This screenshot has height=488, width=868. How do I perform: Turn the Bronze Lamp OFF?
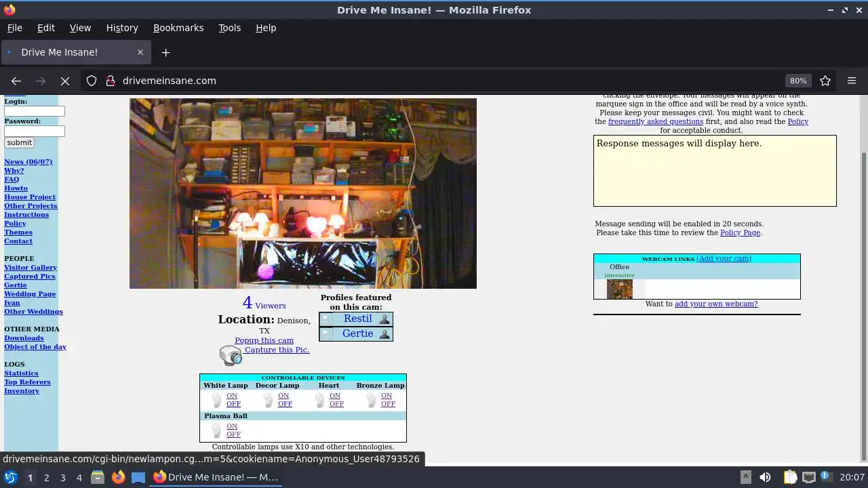pyautogui.click(x=388, y=404)
